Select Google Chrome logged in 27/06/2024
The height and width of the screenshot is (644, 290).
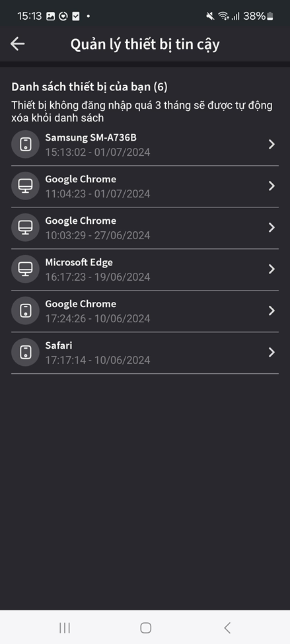click(145, 228)
